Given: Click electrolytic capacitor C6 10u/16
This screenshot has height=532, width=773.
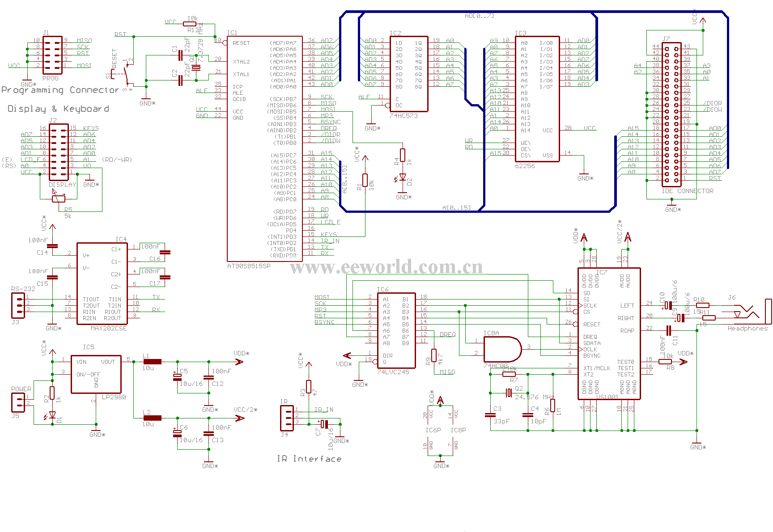Looking at the screenshot, I should click(177, 432).
